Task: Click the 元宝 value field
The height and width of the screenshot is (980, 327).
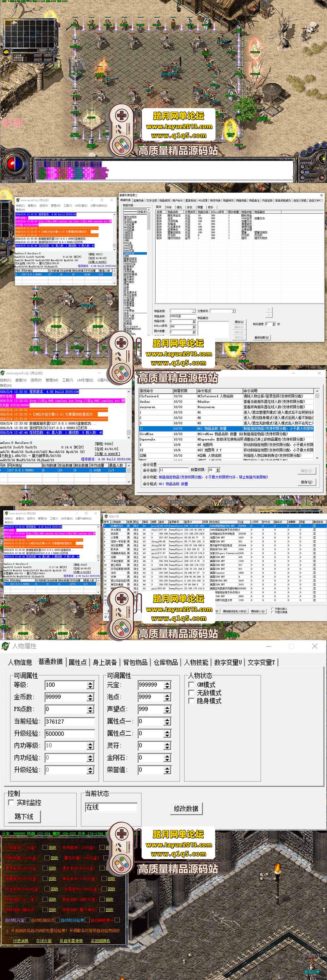Action: click(x=151, y=685)
